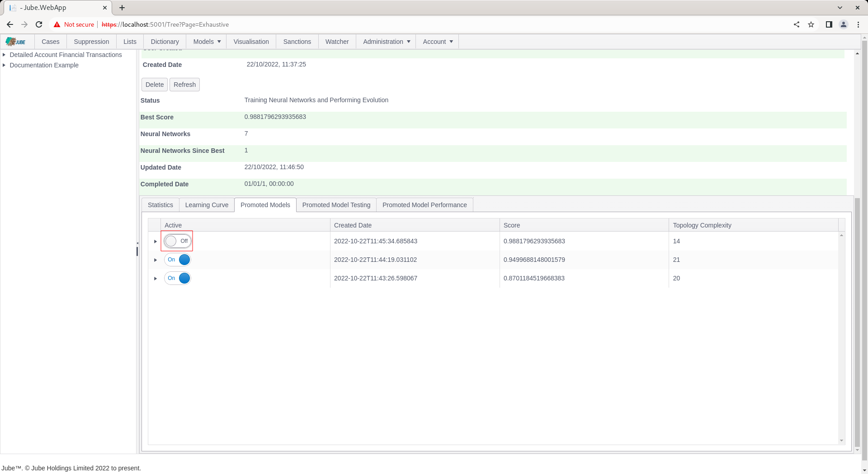The height and width of the screenshot is (474, 868).
Task: Go forward with browser forward arrow
Action: click(24, 24)
